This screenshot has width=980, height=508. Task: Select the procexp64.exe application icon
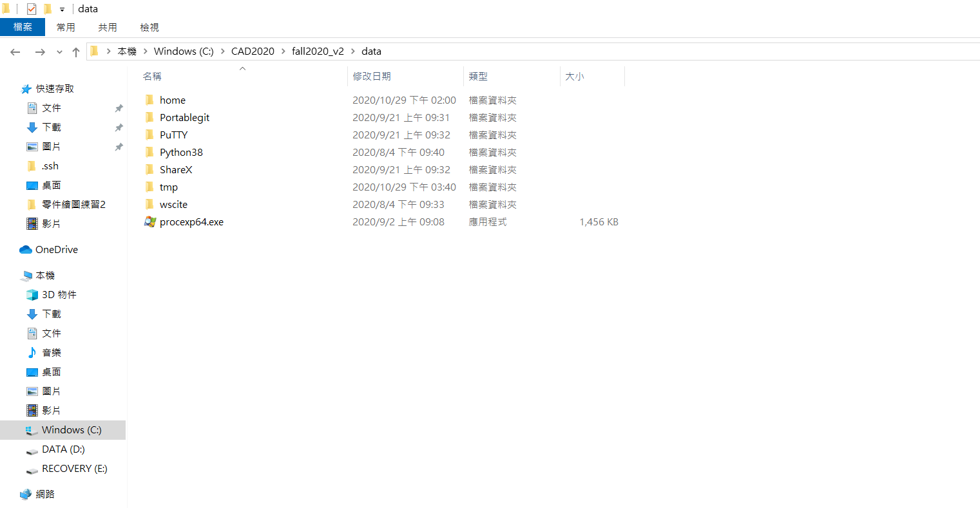point(149,221)
